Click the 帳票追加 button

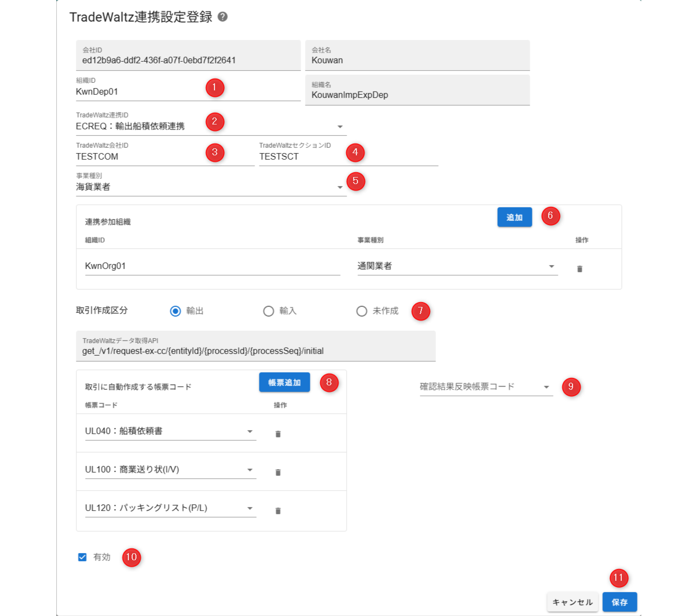tap(284, 383)
